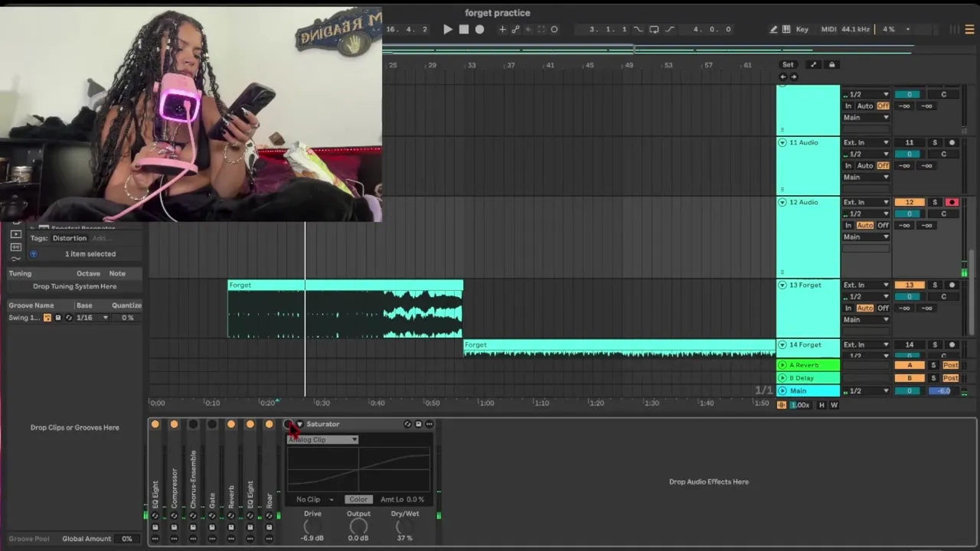Click the W button under track list
Screen dimensions: 980x551
pos(834,405)
